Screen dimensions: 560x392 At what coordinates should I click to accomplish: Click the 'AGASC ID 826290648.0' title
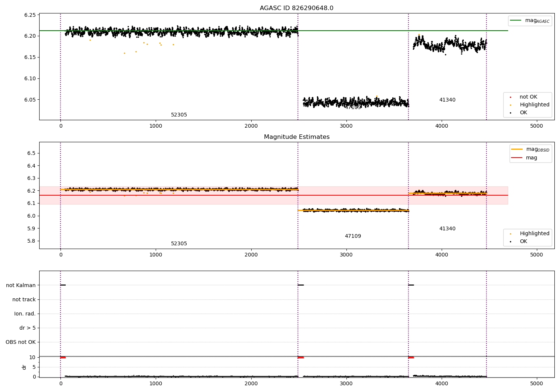coord(297,8)
